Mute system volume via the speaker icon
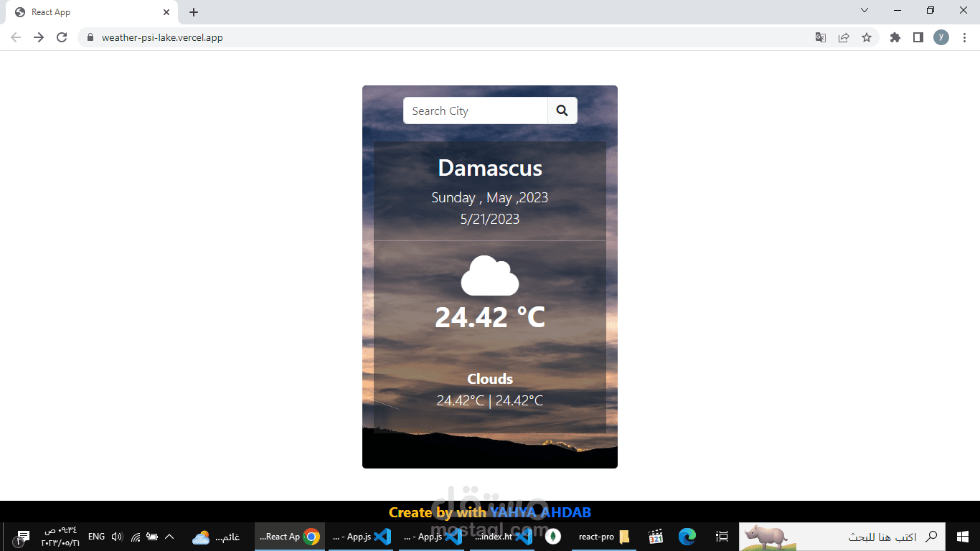The width and height of the screenshot is (980, 551). click(x=117, y=536)
